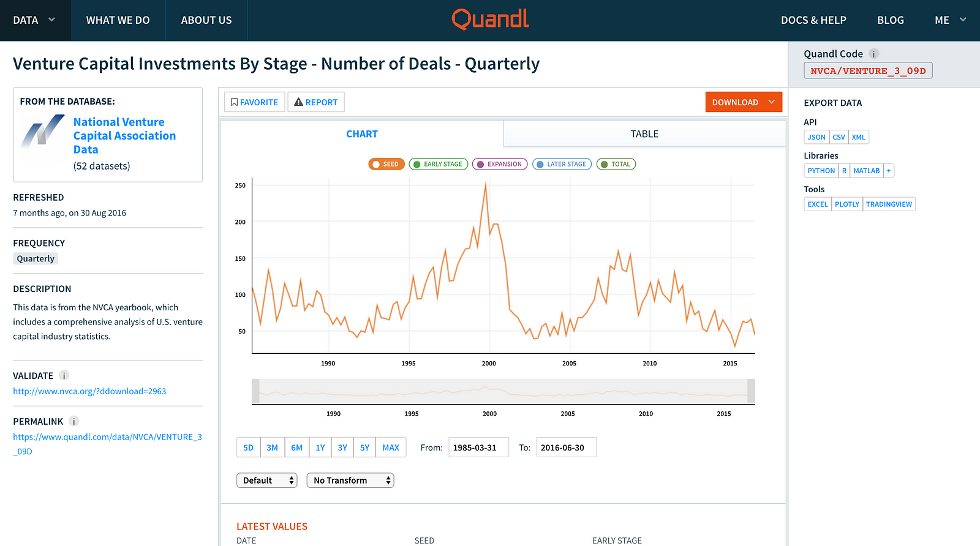Click the '(52 datasets)' text
Image resolution: width=980 pixels, height=546 pixels.
click(102, 166)
